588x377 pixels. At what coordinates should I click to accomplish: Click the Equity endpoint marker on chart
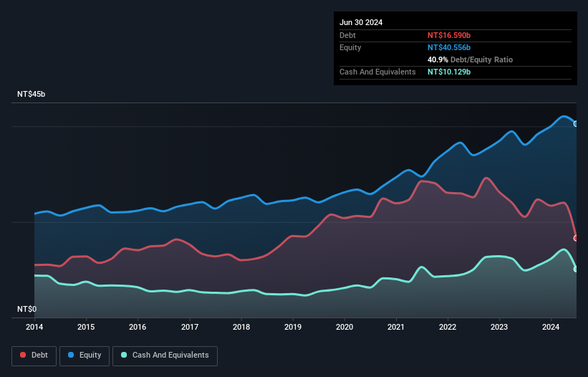576,124
